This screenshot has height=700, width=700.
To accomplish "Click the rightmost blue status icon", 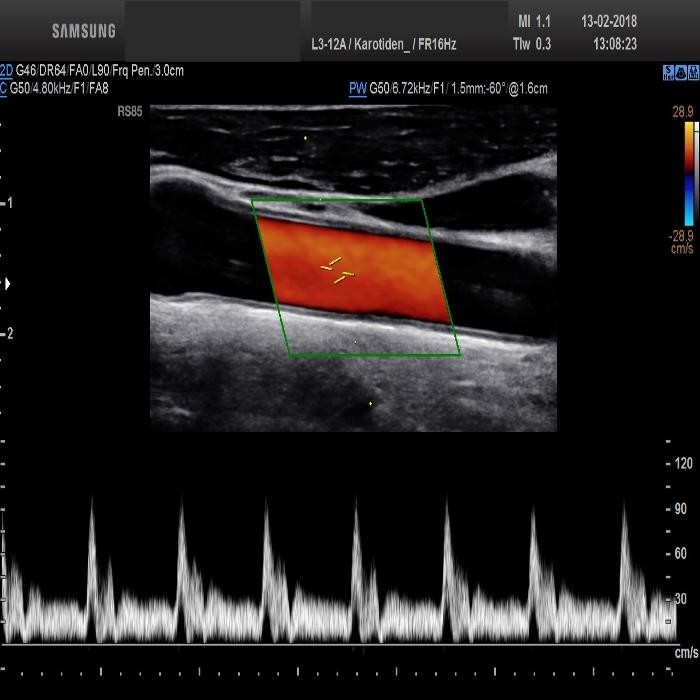I will pyautogui.click(x=691, y=73).
